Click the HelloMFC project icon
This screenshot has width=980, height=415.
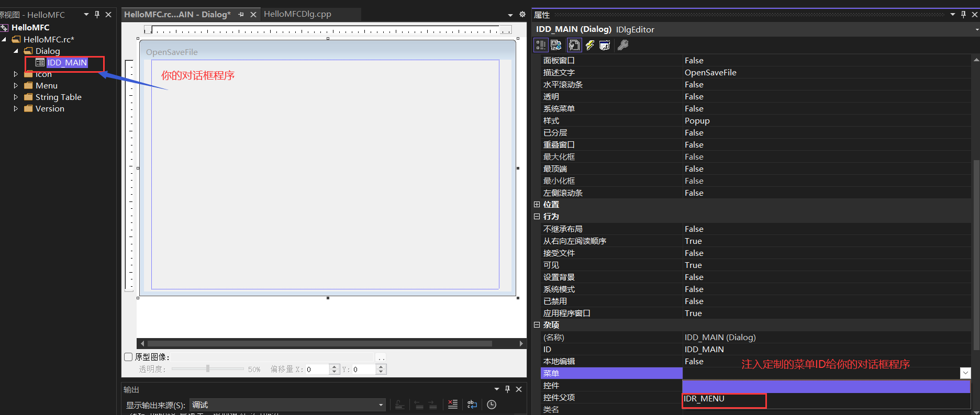[4, 27]
